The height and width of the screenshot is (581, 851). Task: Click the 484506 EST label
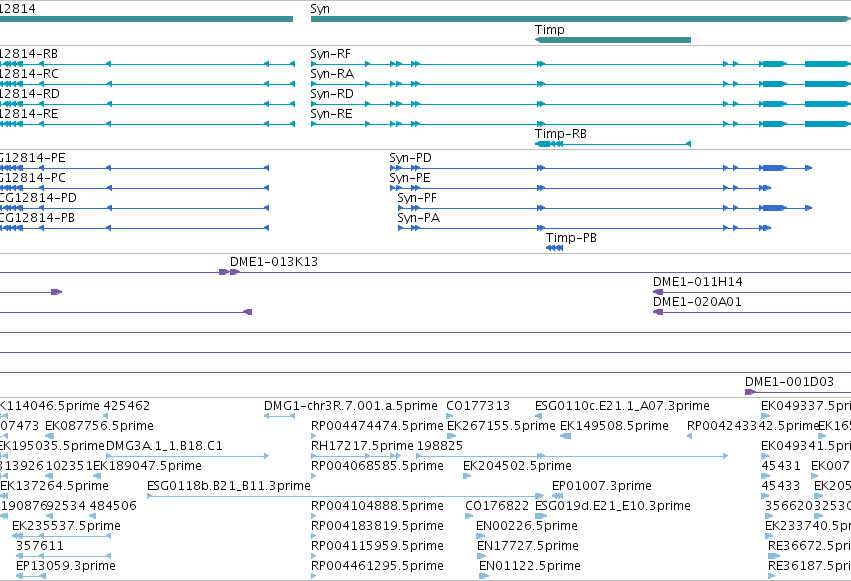click(113, 506)
